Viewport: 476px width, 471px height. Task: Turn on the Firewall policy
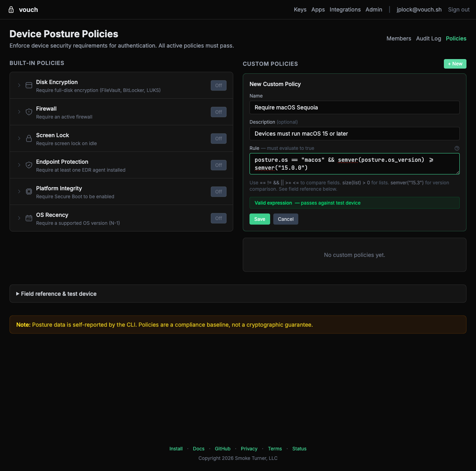click(x=218, y=112)
